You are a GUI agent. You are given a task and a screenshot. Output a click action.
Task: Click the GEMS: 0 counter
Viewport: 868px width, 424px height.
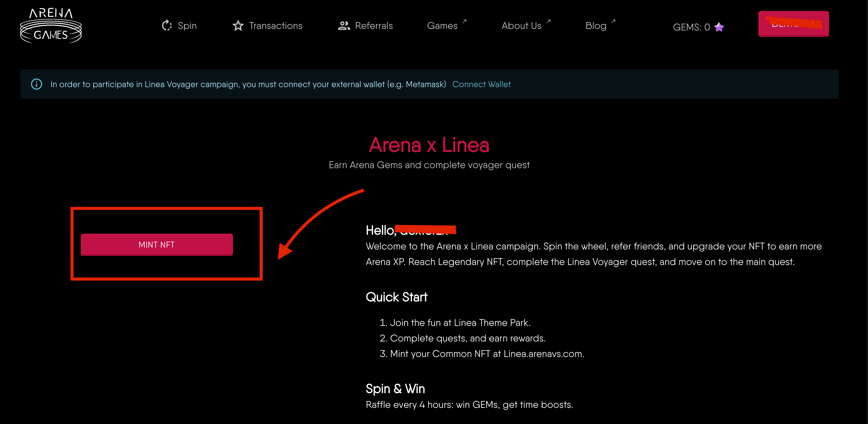click(691, 27)
